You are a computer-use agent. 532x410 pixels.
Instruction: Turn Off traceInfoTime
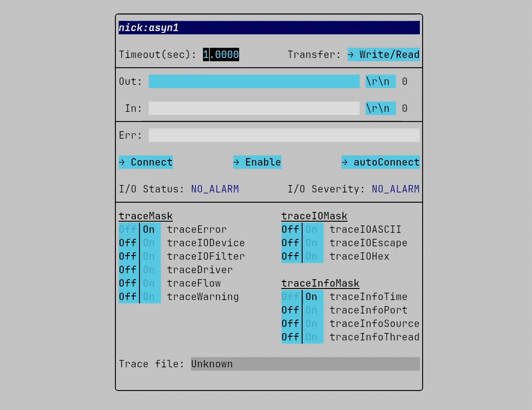(x=291, y=297)
